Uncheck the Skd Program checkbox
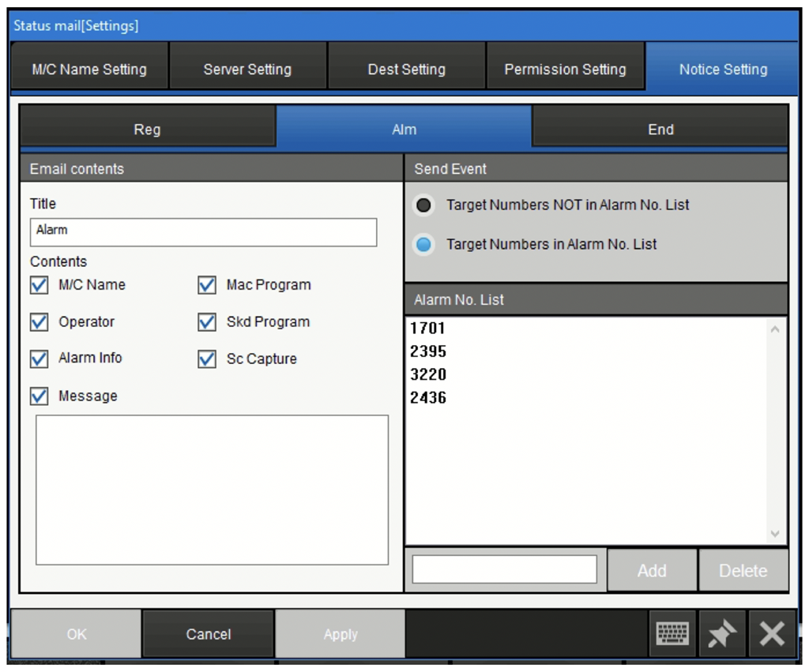This screenshot has width=809, height=672. coord(207,322)
